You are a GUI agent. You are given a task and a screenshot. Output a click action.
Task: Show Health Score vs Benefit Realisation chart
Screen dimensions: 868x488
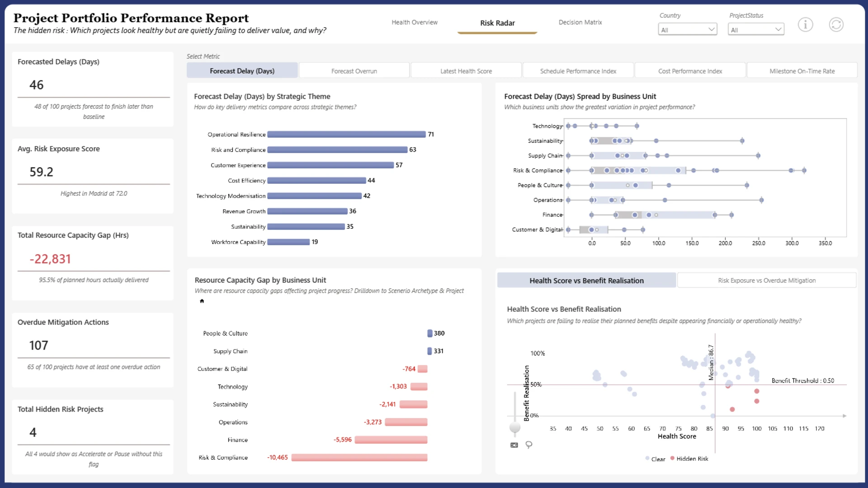586,281
